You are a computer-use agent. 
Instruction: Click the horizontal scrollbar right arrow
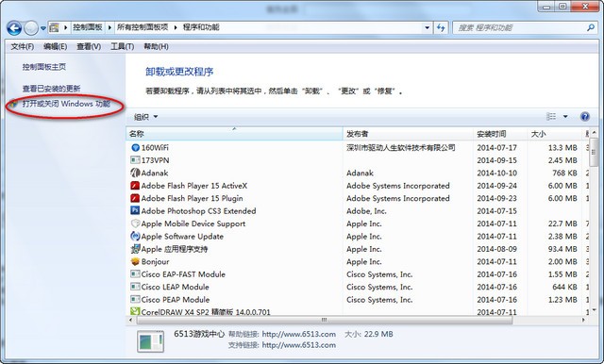583,320
